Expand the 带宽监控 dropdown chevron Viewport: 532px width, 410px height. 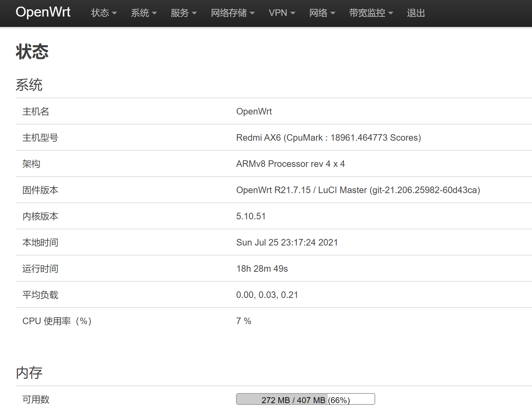click(x=391, y=13)
